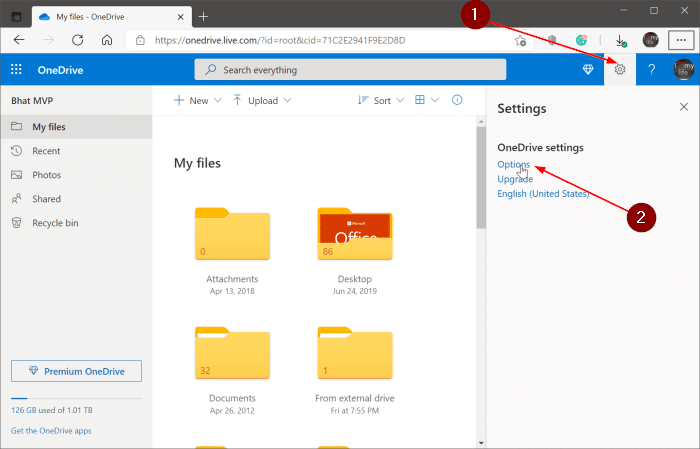Open the information details pane icon
This screenshot has width=700, height=449.
tap(457, 100)
